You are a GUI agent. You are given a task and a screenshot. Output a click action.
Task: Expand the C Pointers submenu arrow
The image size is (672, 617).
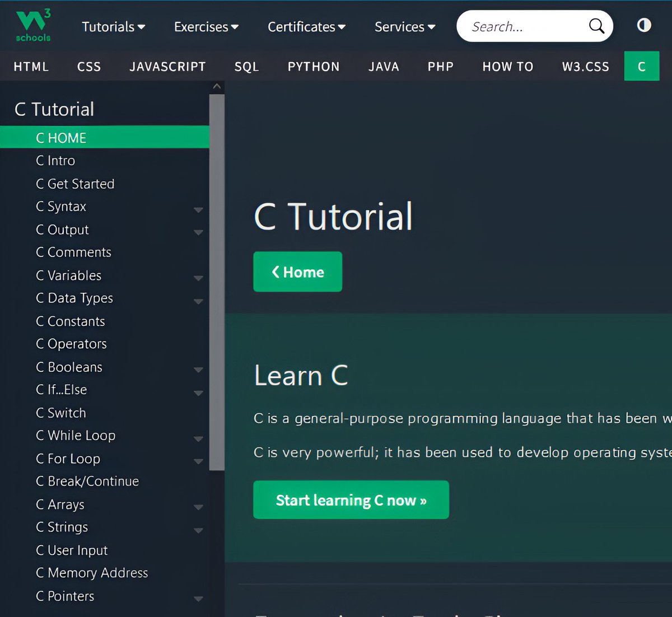pos(198,599)
